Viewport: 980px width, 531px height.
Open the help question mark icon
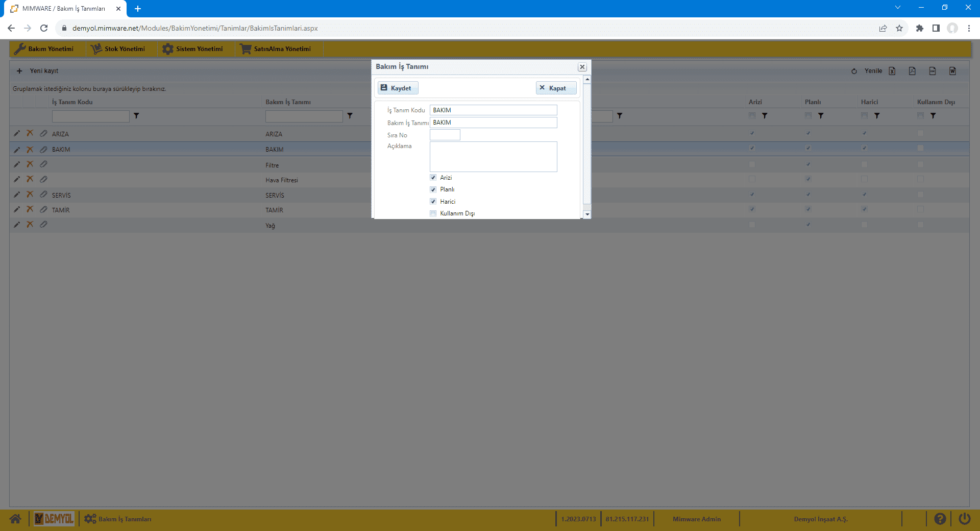[940, 519]
